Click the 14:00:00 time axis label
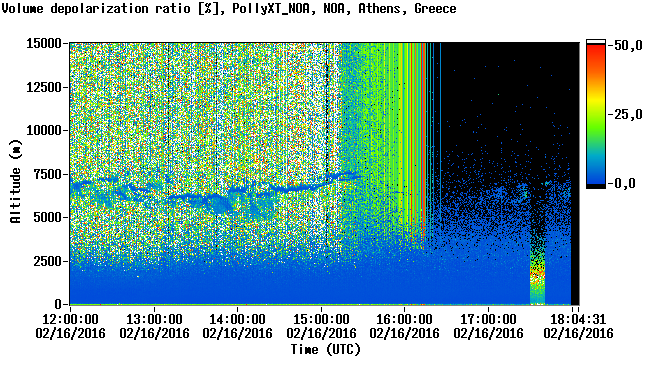Image resolution: width=665 pixels, height=389 pixels. 238,319
